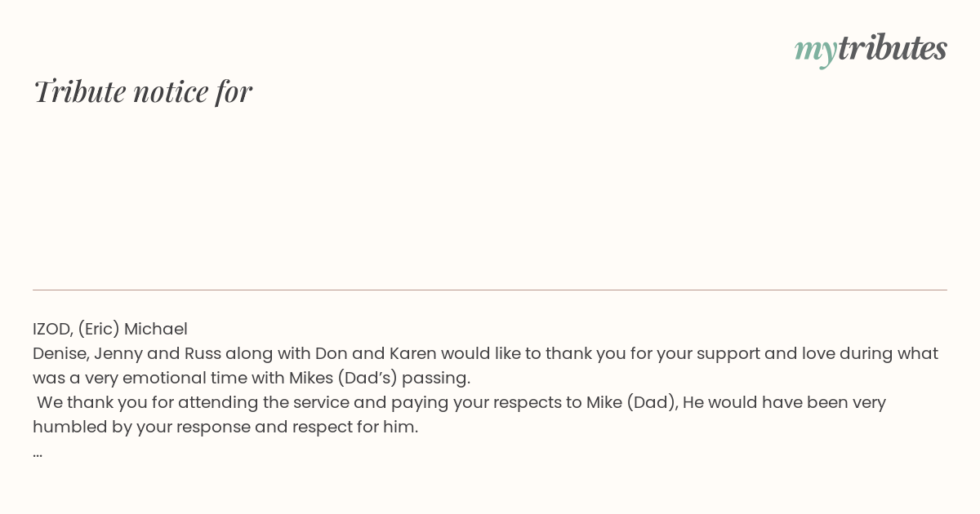
Task: Click the "Tribute notice for" heading
Action: click(x=142, y=91)
